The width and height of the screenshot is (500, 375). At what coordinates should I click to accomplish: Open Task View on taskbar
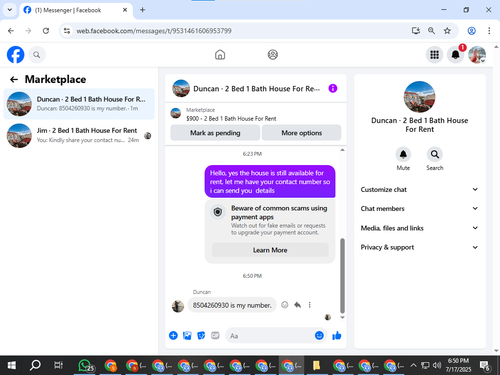coord(58,366)
